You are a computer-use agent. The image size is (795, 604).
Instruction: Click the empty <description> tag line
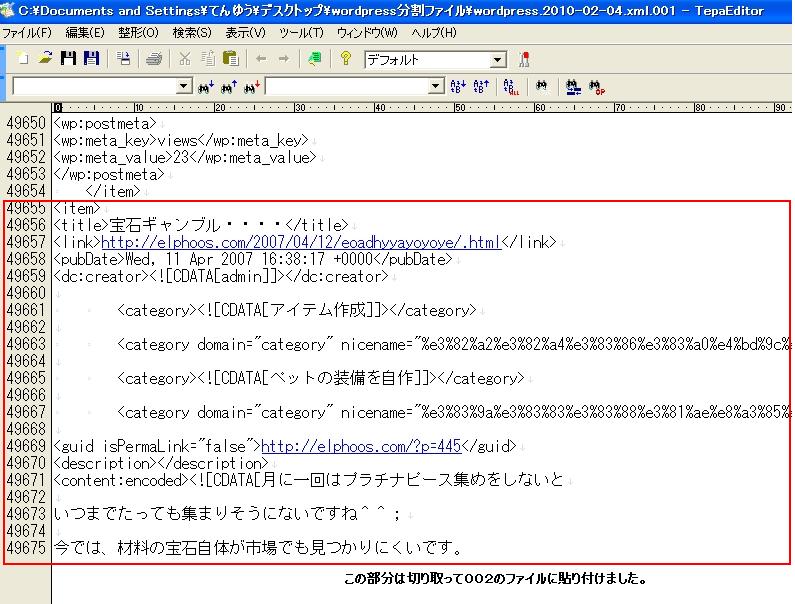pos(161,463)
